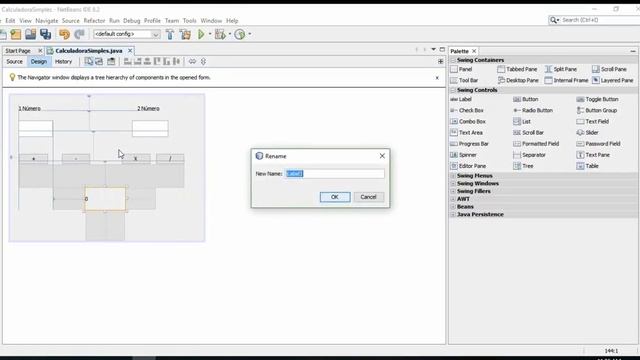Click the Redo toolbar icon
The height and width of the screenshot is (360, 640).
click(80, 34)
